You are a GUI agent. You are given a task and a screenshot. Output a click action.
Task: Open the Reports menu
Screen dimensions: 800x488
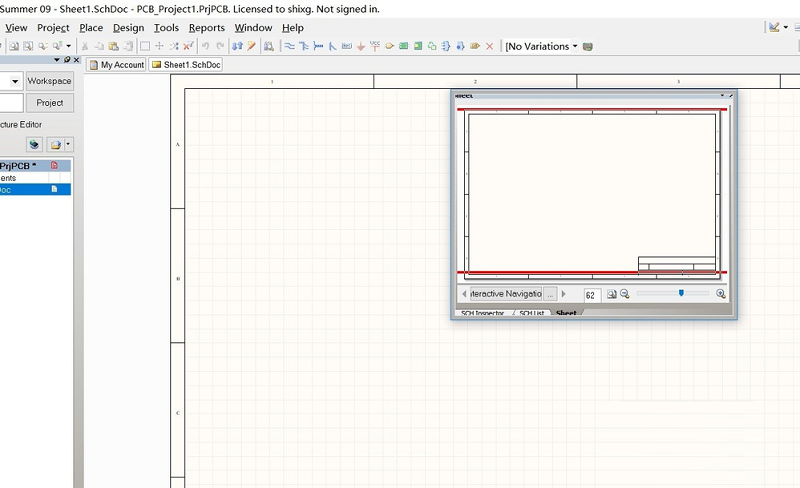tap(206, 28)
